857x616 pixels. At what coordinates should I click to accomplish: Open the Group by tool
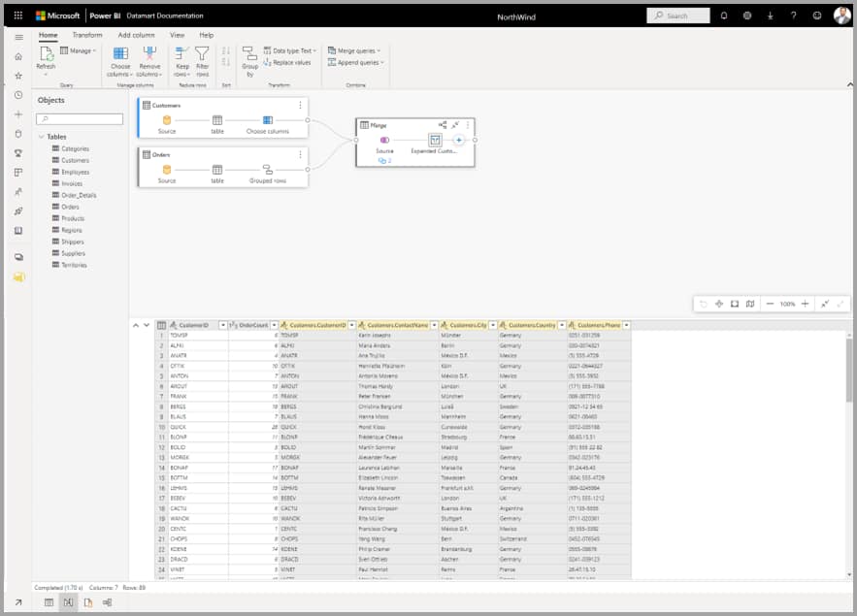[249, 60]
